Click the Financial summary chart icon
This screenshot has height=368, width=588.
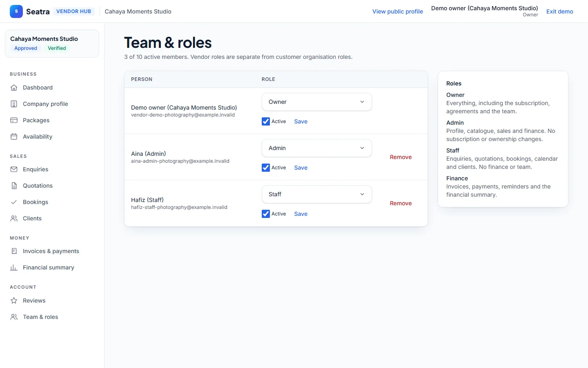point(14,267)
